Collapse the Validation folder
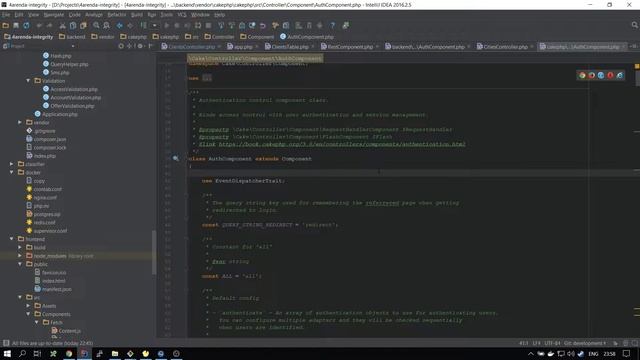 [28, 81]
